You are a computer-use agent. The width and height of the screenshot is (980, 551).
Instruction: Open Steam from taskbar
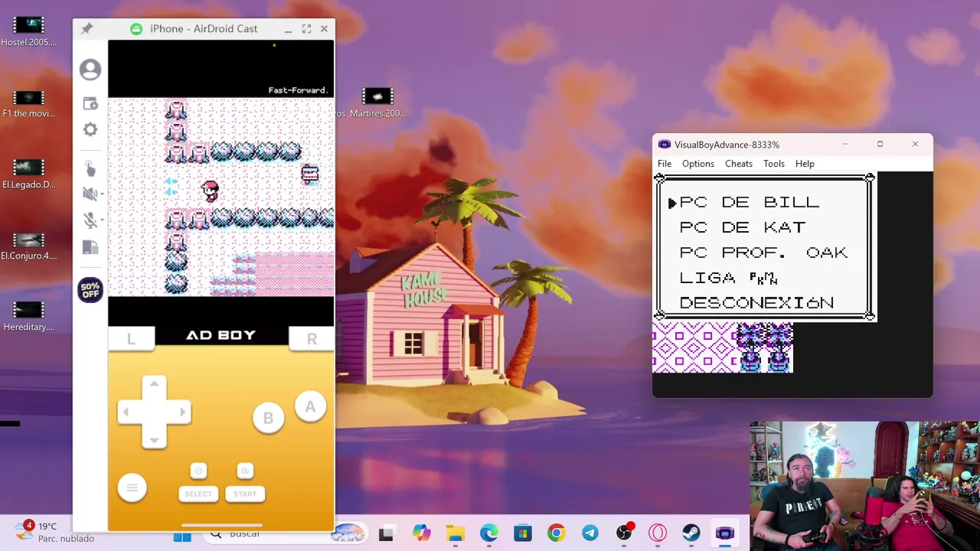click(x=691, y=534)
